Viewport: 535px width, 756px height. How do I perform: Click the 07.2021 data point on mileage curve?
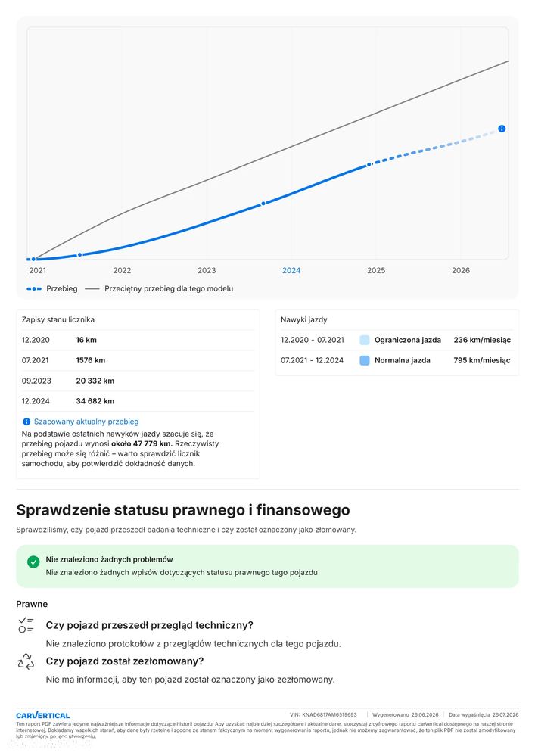pyautogui.click(x=80, y=254)
